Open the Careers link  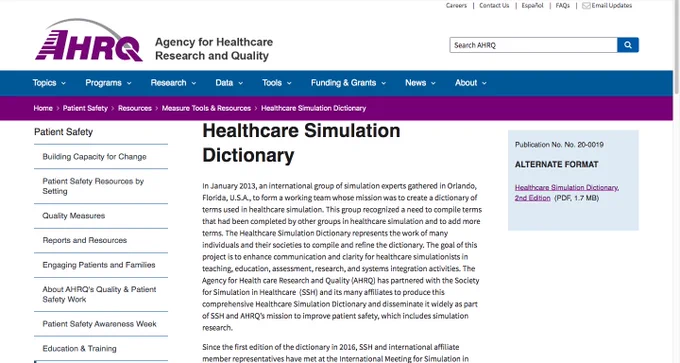click(456, 6)
